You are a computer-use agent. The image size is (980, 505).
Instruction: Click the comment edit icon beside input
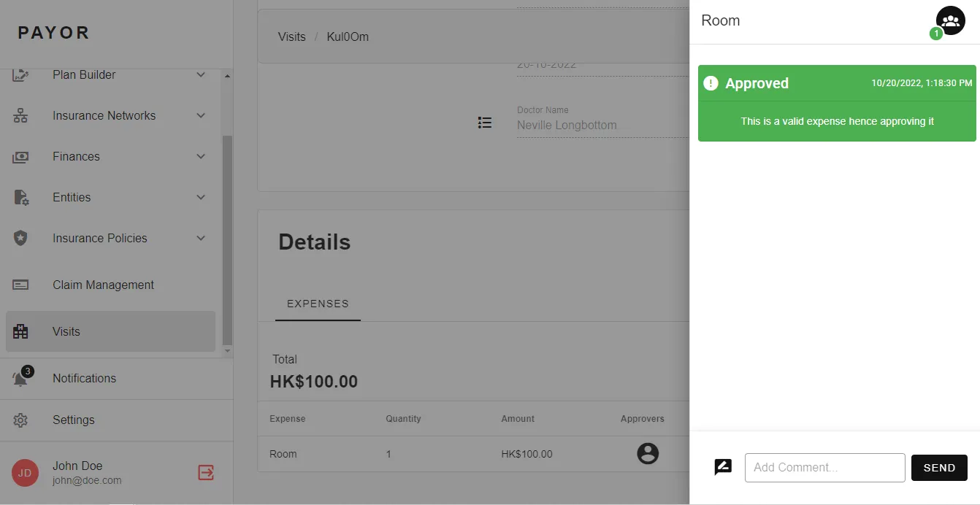point(723,468)
